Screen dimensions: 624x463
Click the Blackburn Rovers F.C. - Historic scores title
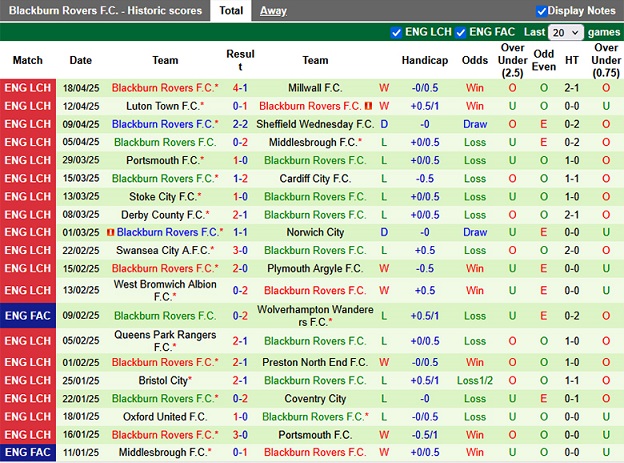pyautogui.click(x=105, y=10)
